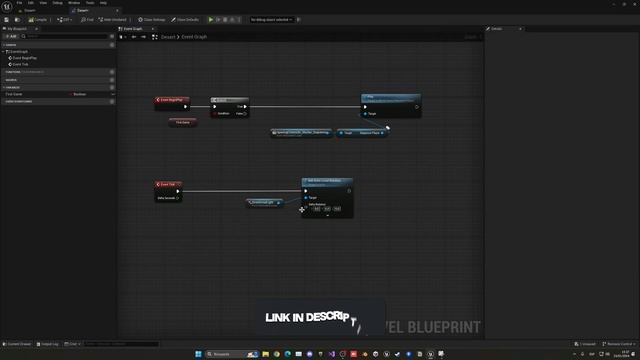Select Event BeginPlay in the tree
The height and width of the screenshot is (360, 640).
pyautogui.click(x=24, y=58)
